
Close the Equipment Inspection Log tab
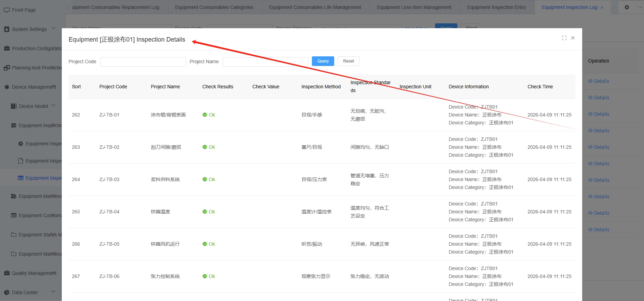pos(602,8)
